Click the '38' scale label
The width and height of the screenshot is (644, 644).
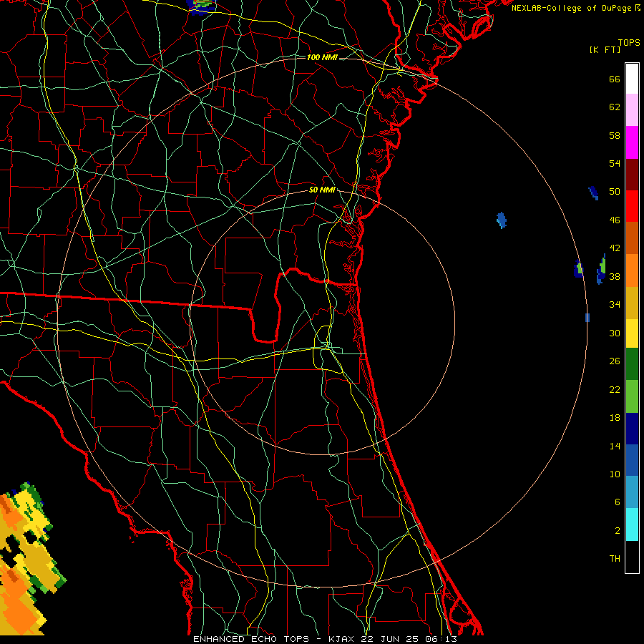[x=615, y=277]
